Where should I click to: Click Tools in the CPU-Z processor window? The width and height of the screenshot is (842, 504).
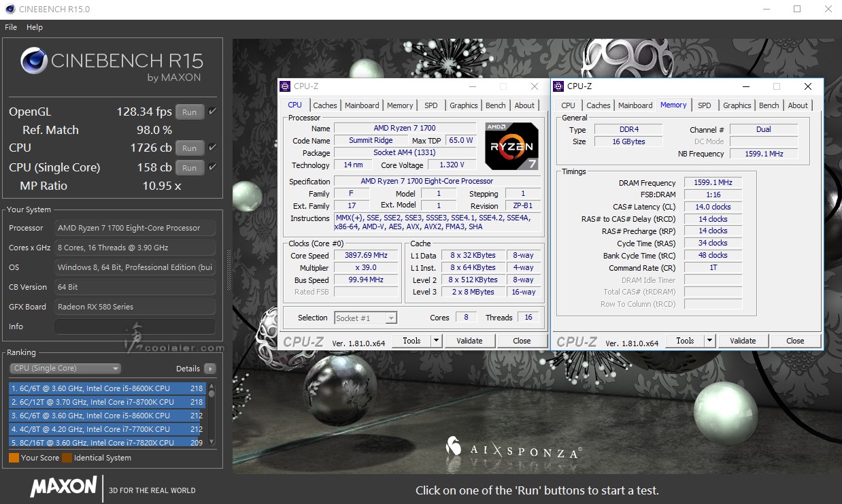(x=411, y=341)
